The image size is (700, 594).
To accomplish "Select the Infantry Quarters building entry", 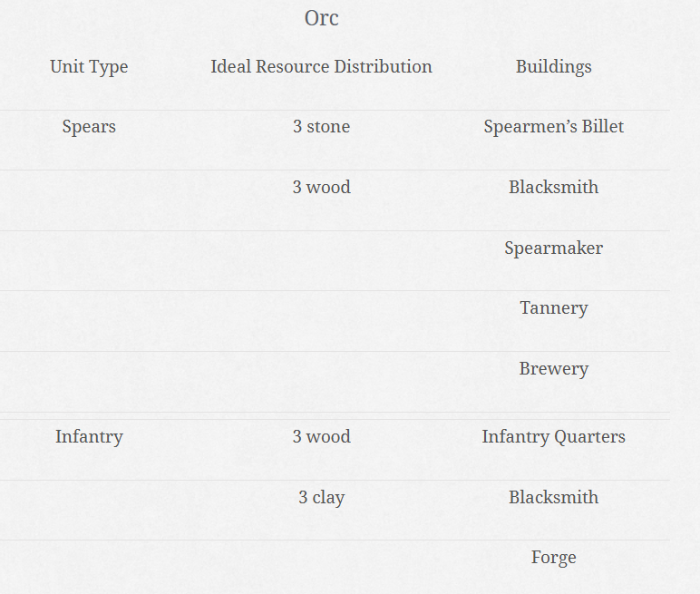I will (553, 437).
